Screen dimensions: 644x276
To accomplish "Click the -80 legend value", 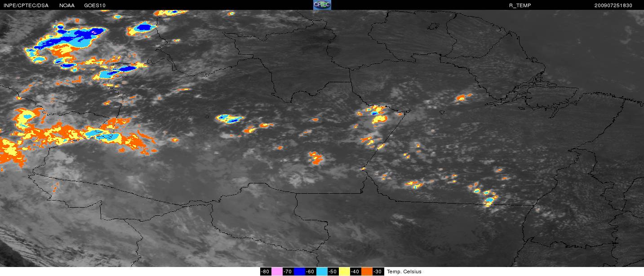I will [x=266, y=272].
